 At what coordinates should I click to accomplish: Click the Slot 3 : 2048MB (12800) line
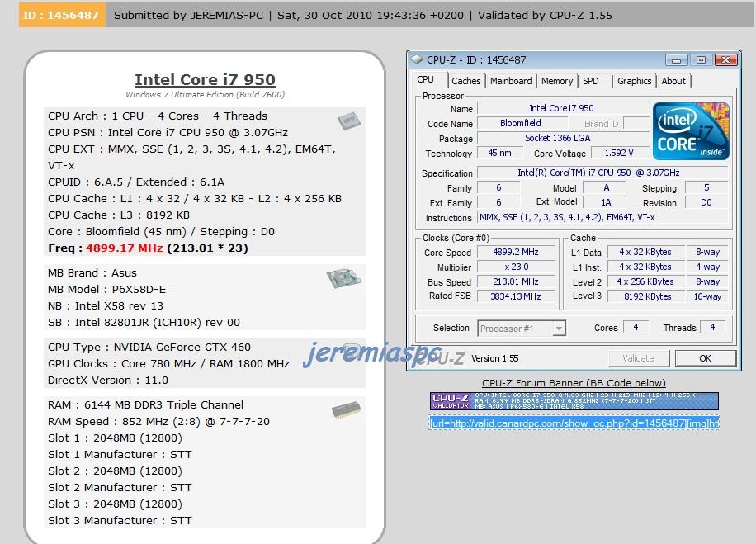[115, 504]
